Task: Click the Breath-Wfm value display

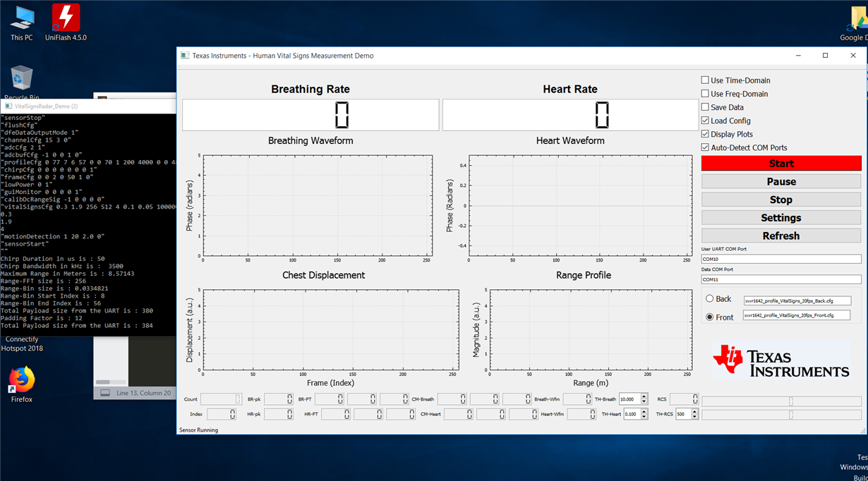Action: coord(577,399)
